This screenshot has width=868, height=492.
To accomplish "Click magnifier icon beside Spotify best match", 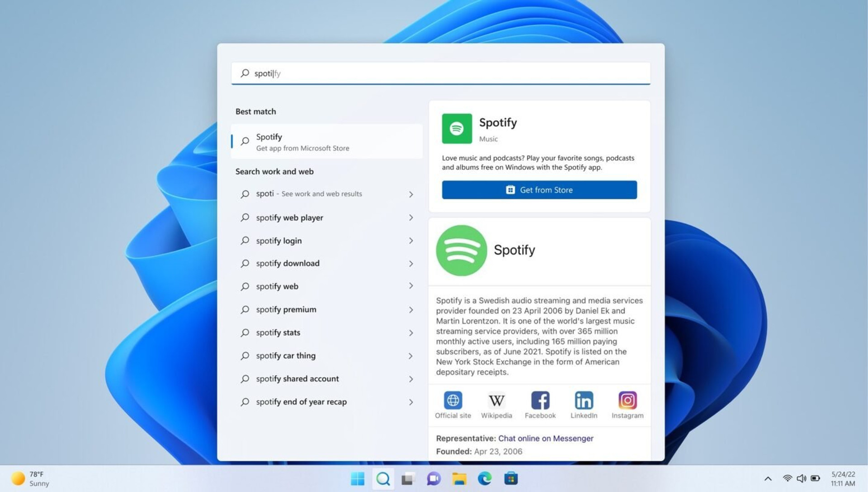I will tap(245, 141).
